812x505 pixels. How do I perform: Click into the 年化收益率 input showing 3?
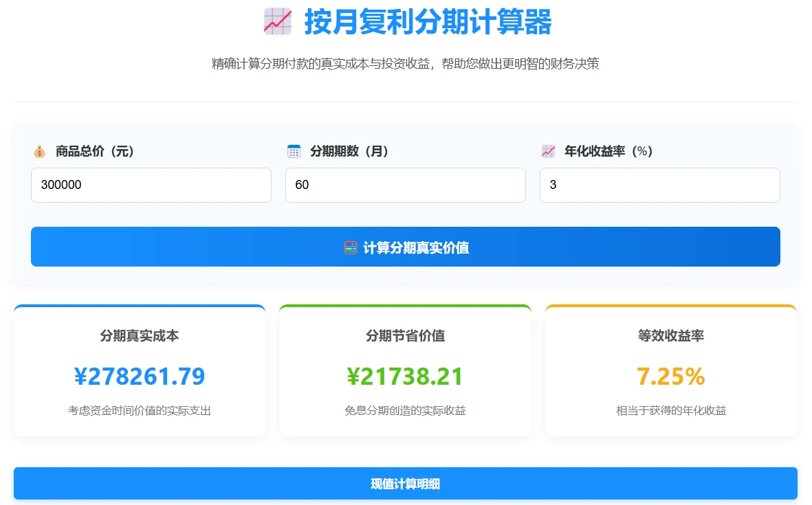pos(659,185)
